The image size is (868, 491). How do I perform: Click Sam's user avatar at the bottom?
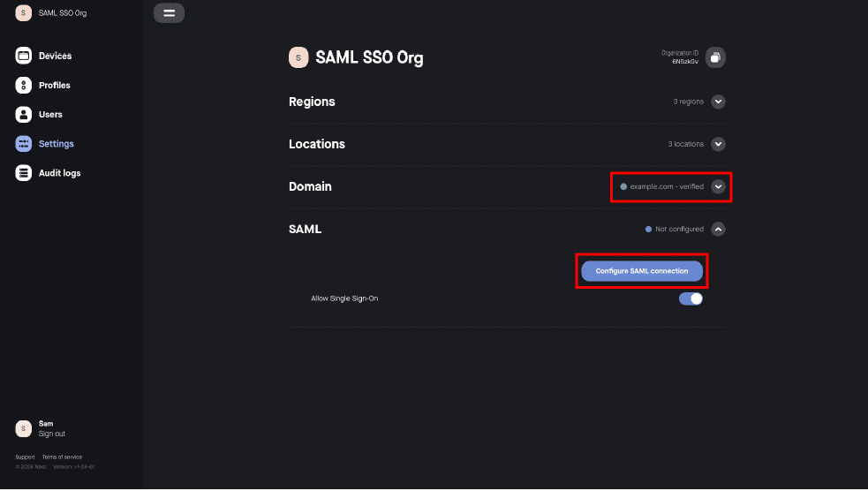(x=23, y=429)
